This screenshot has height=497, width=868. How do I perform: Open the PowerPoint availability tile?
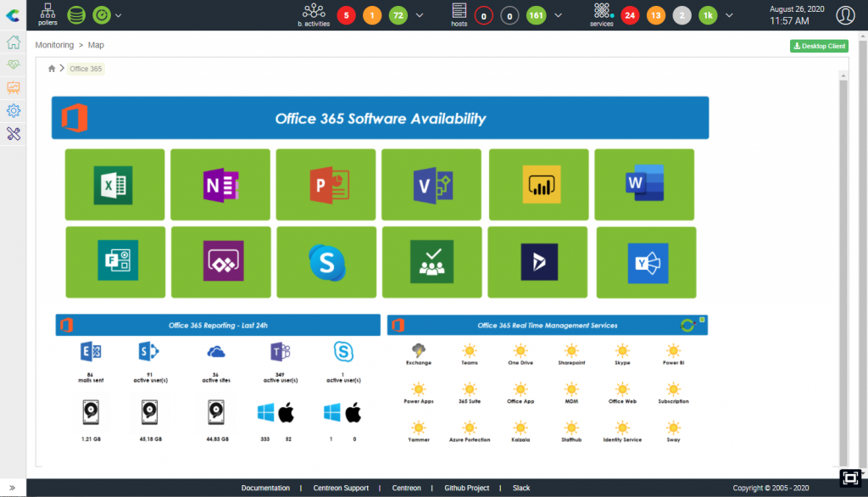(325, 185)
